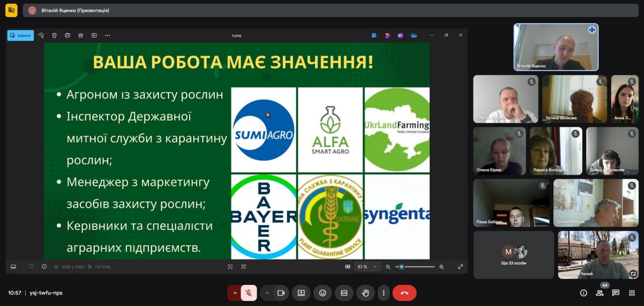
Task: Click the slide heading ВАША РОБОТА МАЄ ЗНАЧЕННЯ!
Action: coord(233,61)
